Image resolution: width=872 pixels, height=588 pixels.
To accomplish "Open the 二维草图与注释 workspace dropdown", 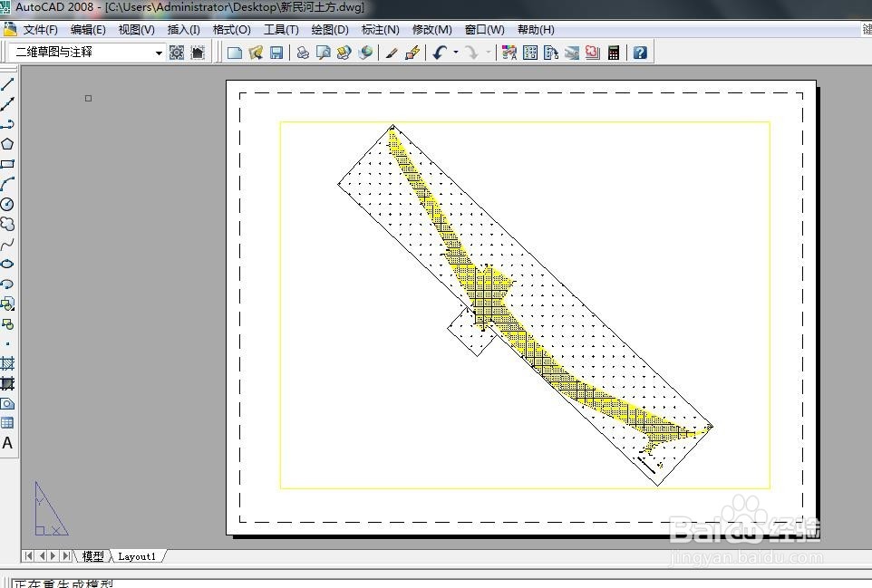I will [87, 53].
